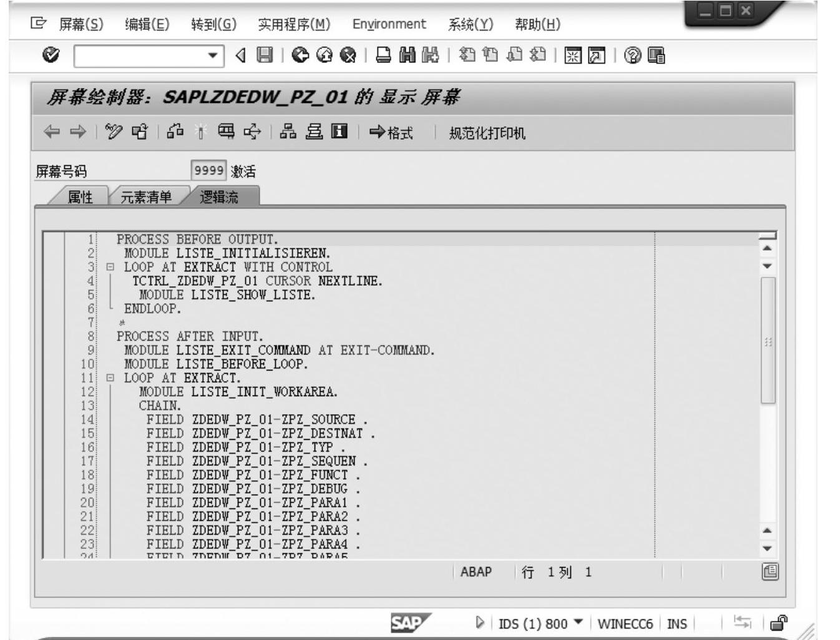This screenshot has width=840, height=640.
Task: Click the Print icon in standard toolbar
Action: pos(384,56)
